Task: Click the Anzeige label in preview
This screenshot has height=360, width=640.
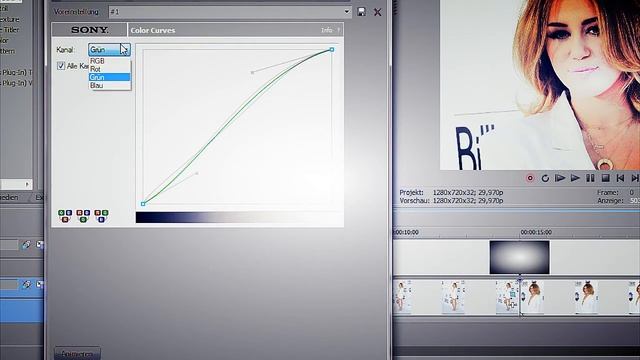Action: click(612, 201)
